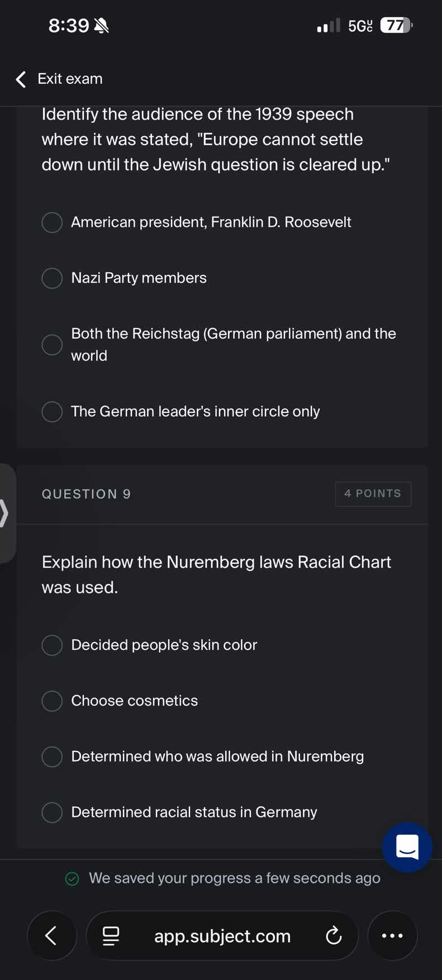Open the more options ellipsis menu
The image size is (442, 980).
pos(392,936)
